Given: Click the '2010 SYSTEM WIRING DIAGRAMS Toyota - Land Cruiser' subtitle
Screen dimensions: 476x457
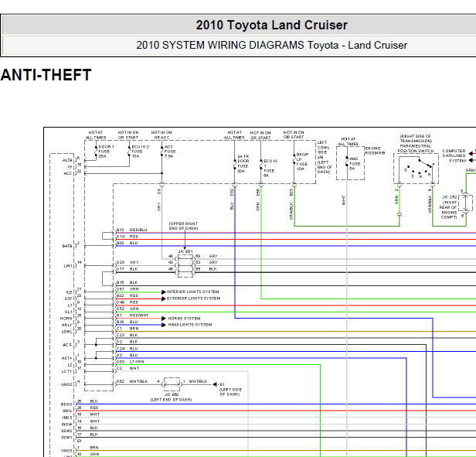Looking at the screenshot, I should point(271,46).
